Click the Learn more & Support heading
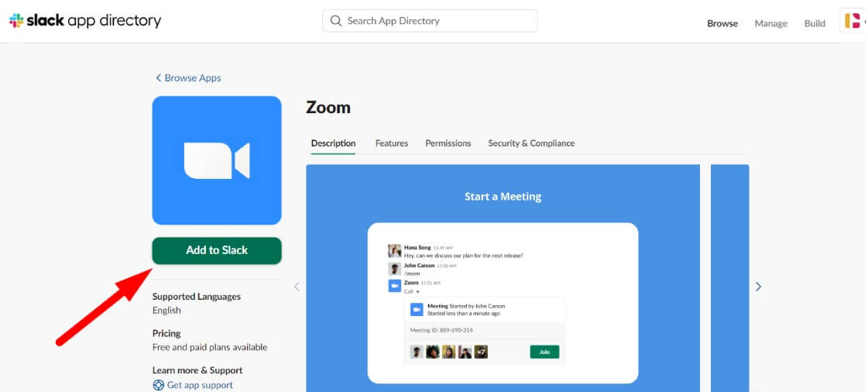 [197, 370]
